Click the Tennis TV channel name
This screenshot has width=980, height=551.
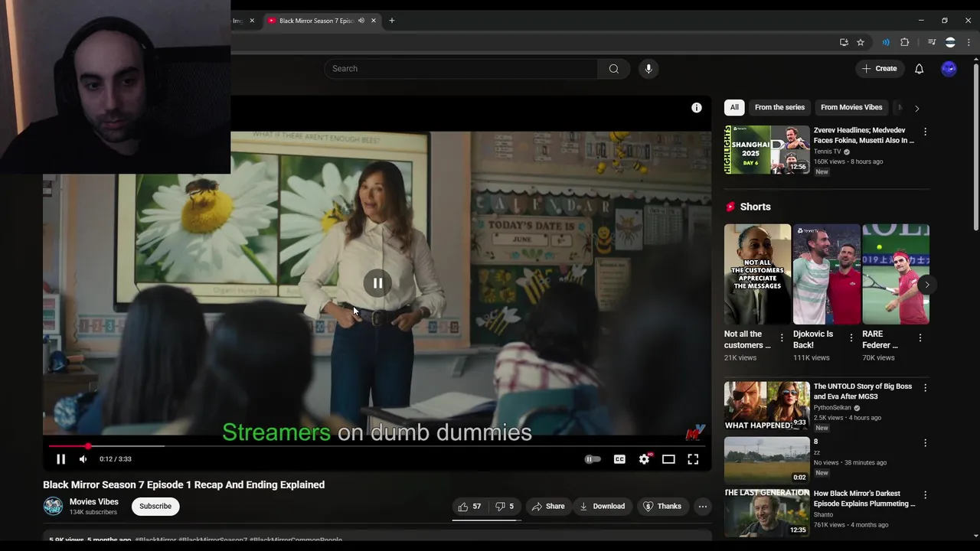click(828, 152)
